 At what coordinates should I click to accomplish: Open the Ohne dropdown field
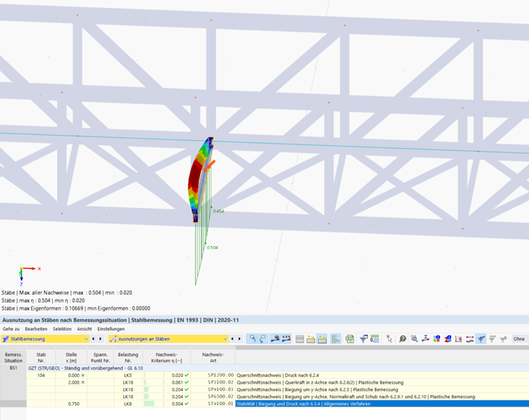pyautogui.click(x=519, y=339)
